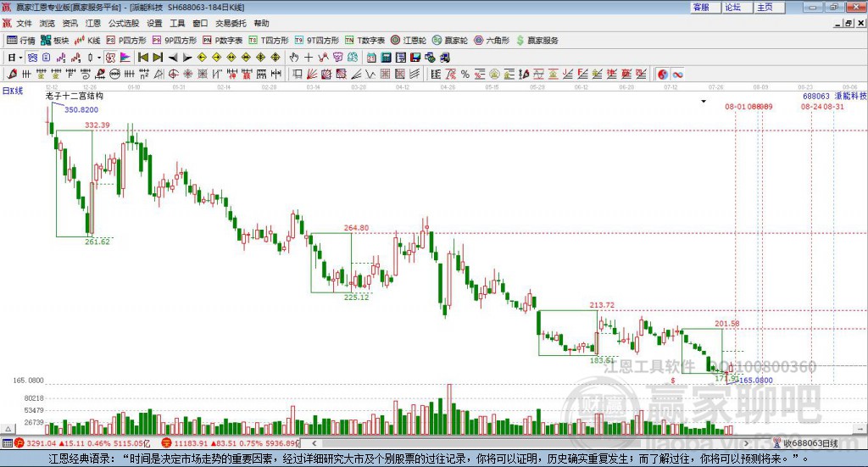Screen dimensions: 868x467
Task: Open the 江恩 menu
Action: (93, 23)
